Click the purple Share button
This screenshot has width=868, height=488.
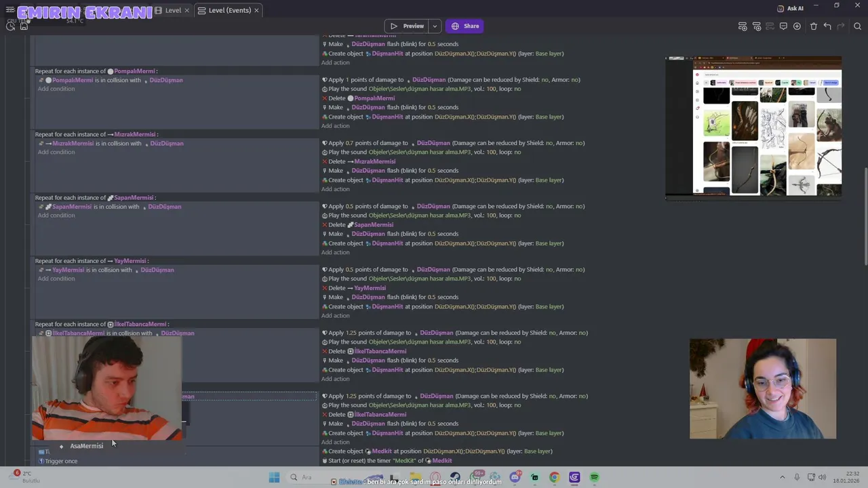[x=465, y=26]
